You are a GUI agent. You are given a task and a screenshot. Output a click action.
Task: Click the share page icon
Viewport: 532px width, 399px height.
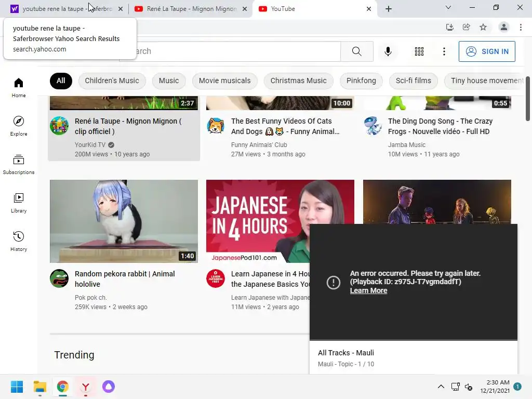tap(467, 27)
